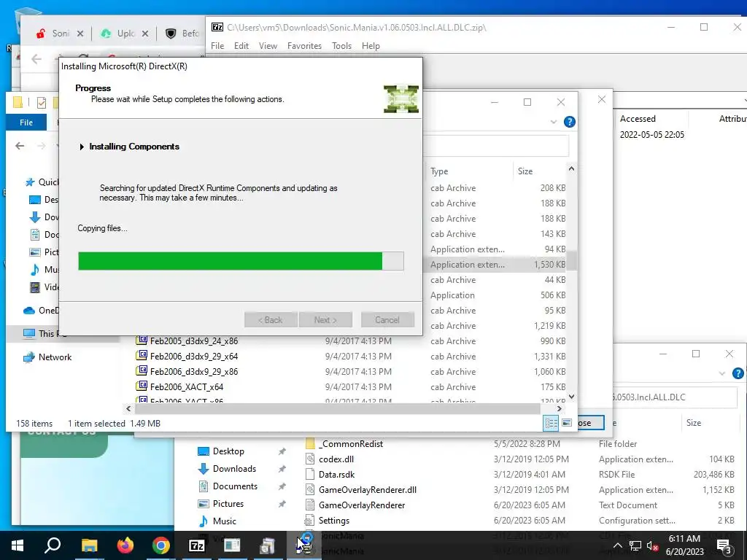747x560 pixels.
Task: Open Windows taskbar search
Action: [53, 545]
